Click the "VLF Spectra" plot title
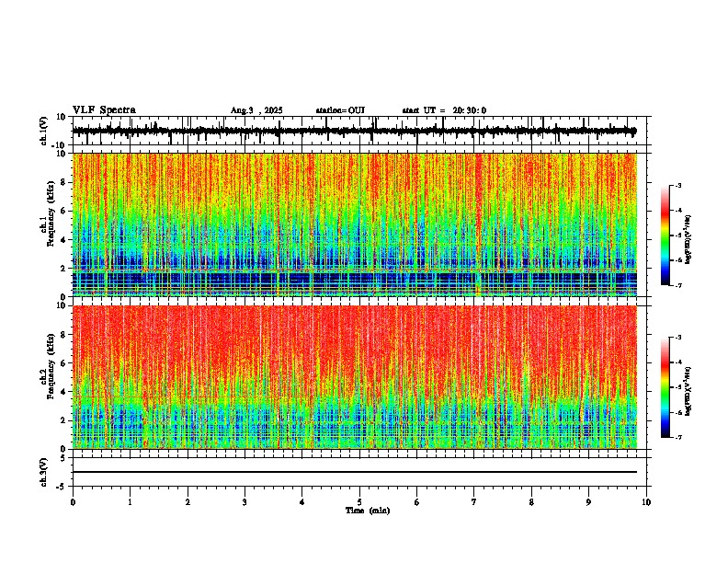Viewport: 728px width, 563px height. click(104, 110)
